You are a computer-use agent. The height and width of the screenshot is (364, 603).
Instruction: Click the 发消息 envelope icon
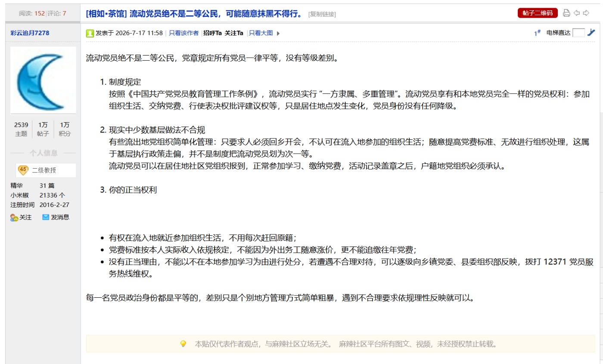(46, 217)
